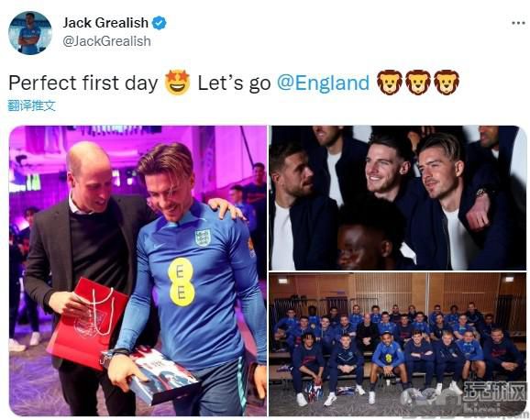Click the England crest on the blue shirt
The height and width of the screenshot is (420, 530).
(203, 238)
